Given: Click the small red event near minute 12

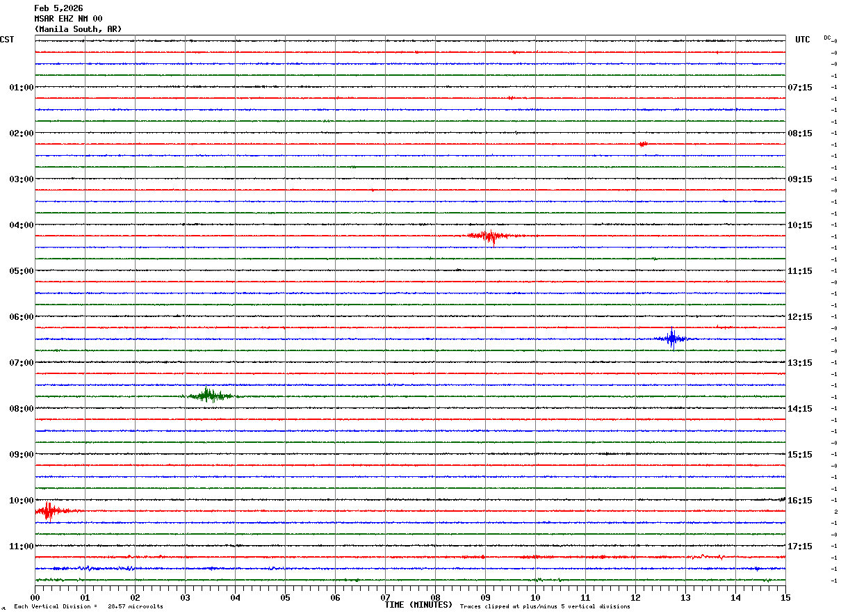Looking at the screenshot, I should [643, 144].
